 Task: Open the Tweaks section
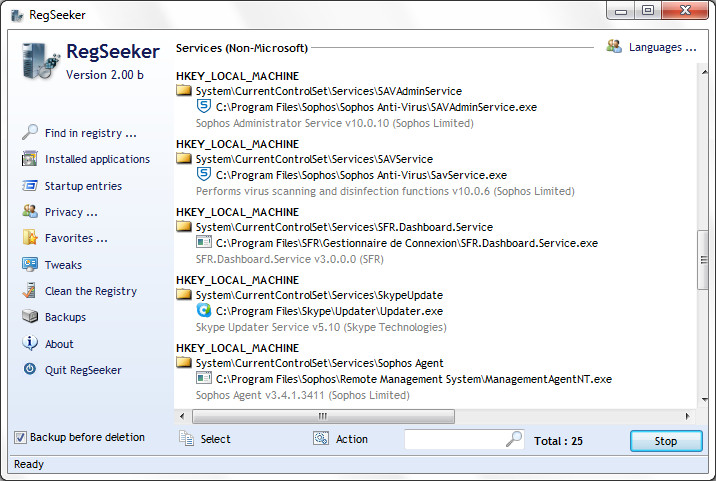pyautogui.click(x=63, y=265)
